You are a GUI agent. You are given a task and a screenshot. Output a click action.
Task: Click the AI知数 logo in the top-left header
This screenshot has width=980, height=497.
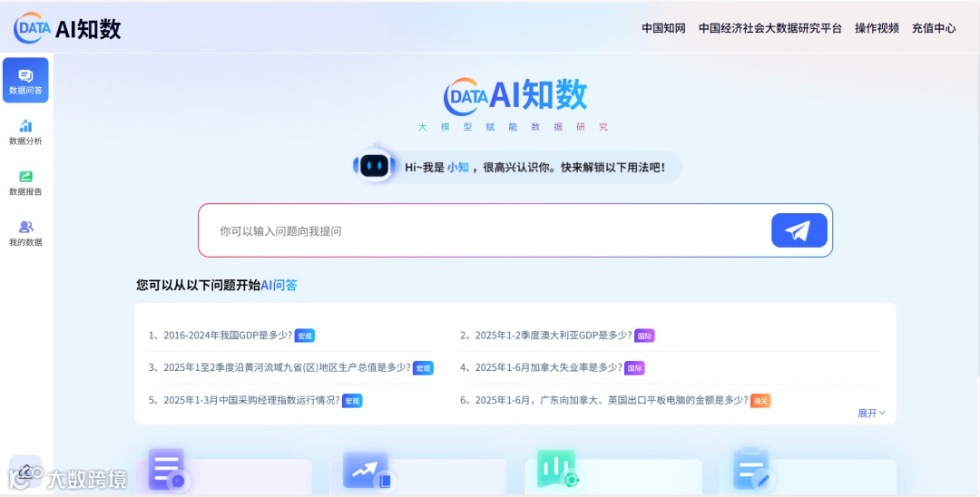(67, 28)
